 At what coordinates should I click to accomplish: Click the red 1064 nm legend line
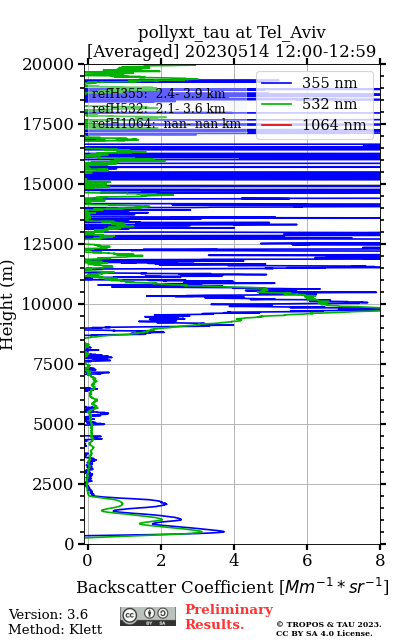pos(276,125)
